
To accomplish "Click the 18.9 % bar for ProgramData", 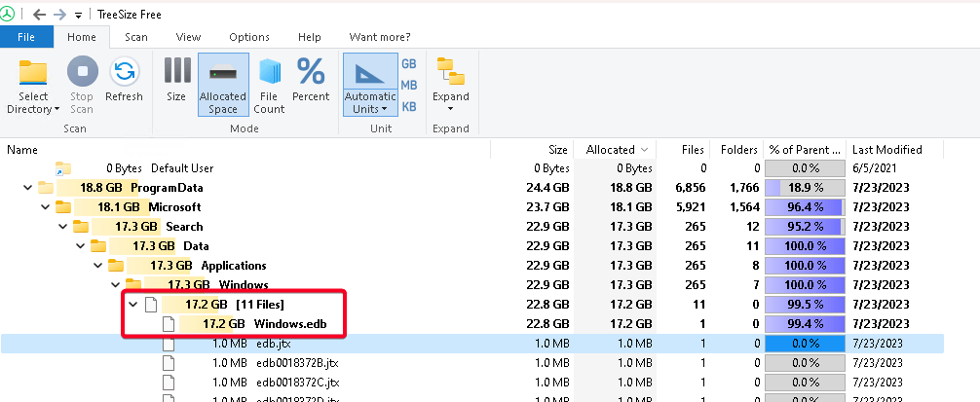I will point(805,188).
